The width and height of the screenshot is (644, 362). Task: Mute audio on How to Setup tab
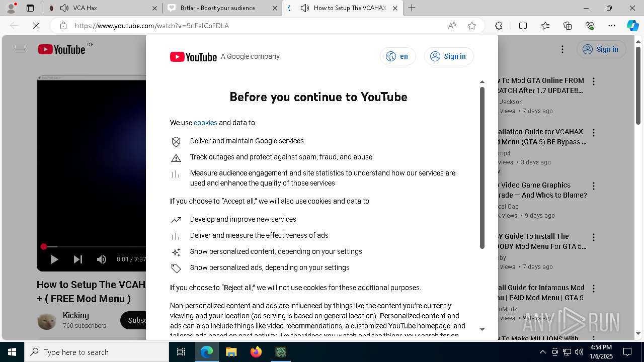pyautogui.click(x=305, y=8)
